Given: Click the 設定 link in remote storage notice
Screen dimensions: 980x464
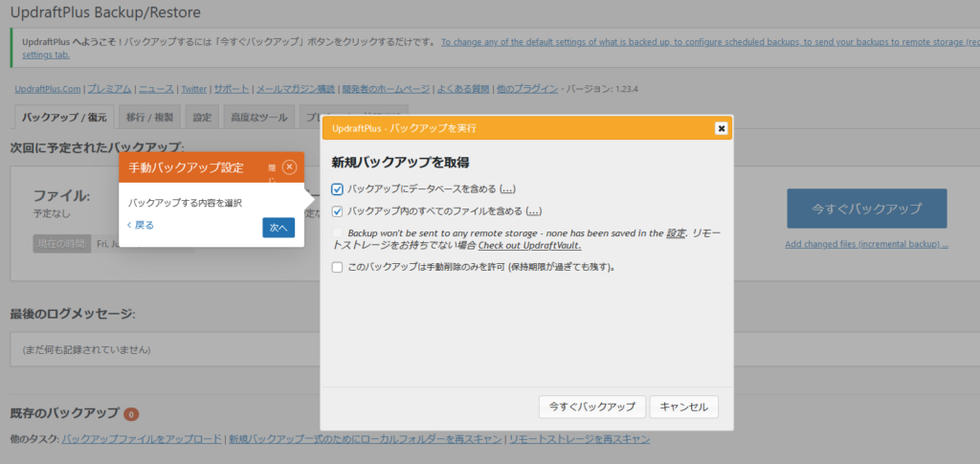Looking at the screenshot, I should click(676, 232).
